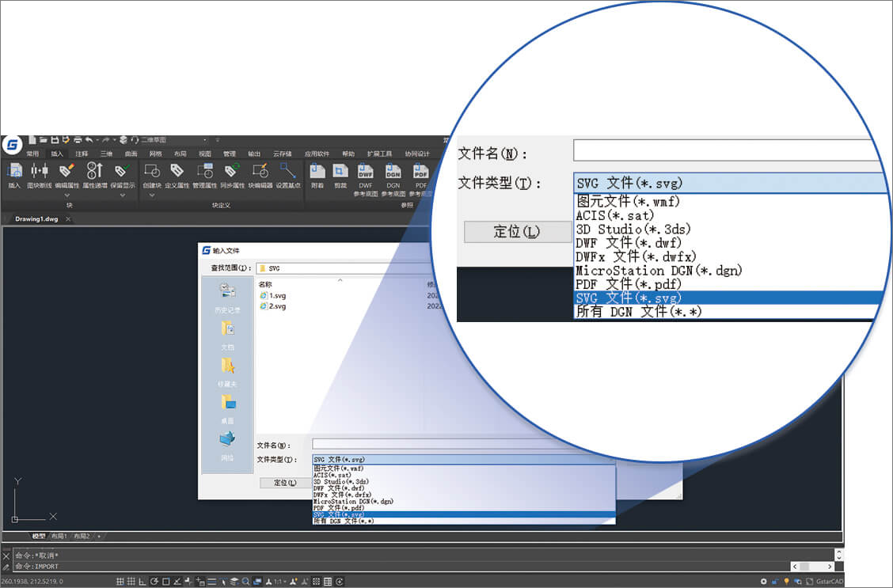Screen dimensions: 893x588
Task: Click the DGN 参考底图 icon
Action: (x=393, y=178)
